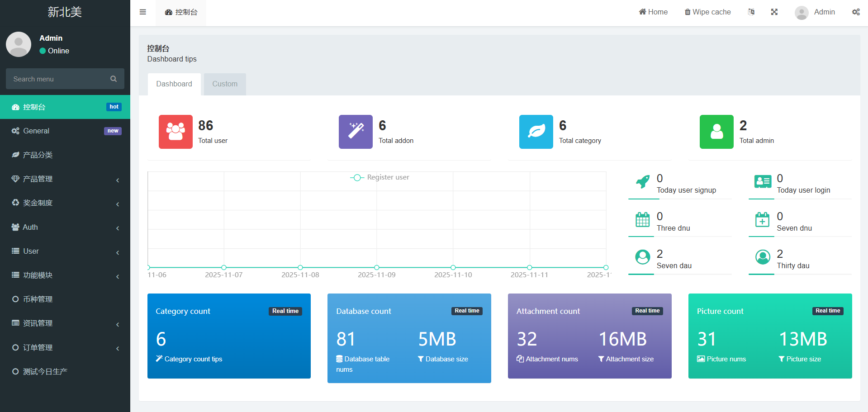Open the settings gears icon at top right

pos(856,12)
